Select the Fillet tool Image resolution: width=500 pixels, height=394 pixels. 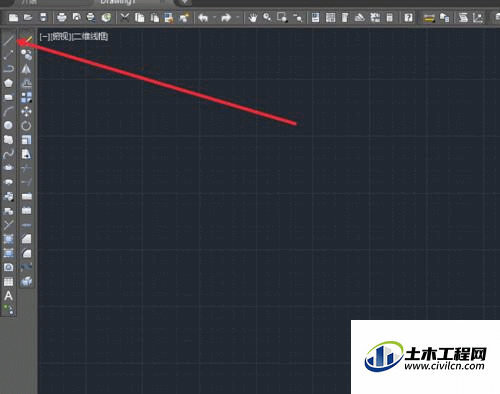26,253
